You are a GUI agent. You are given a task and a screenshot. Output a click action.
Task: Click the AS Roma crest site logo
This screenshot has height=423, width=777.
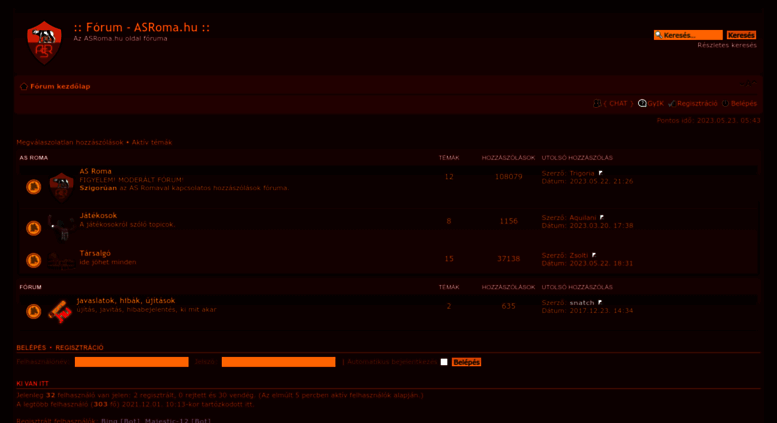click(44, 43)
